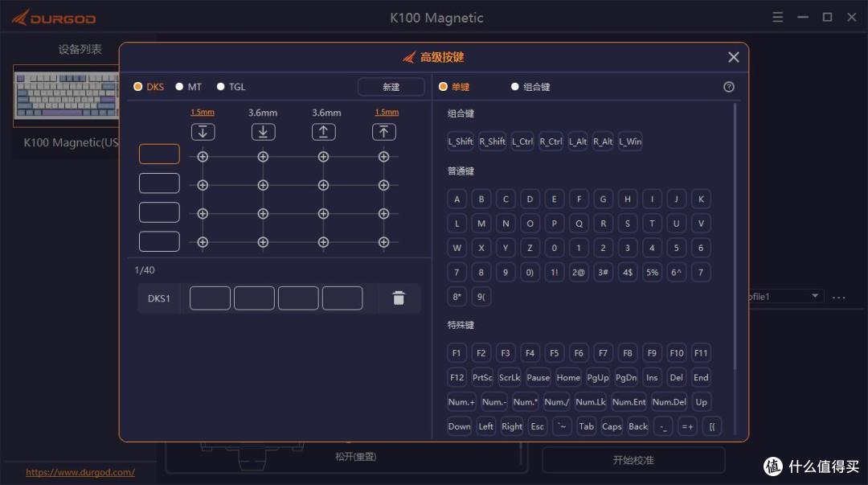Pick the Num.Lk key
The image size is (868, 485).
pos(591,402)
